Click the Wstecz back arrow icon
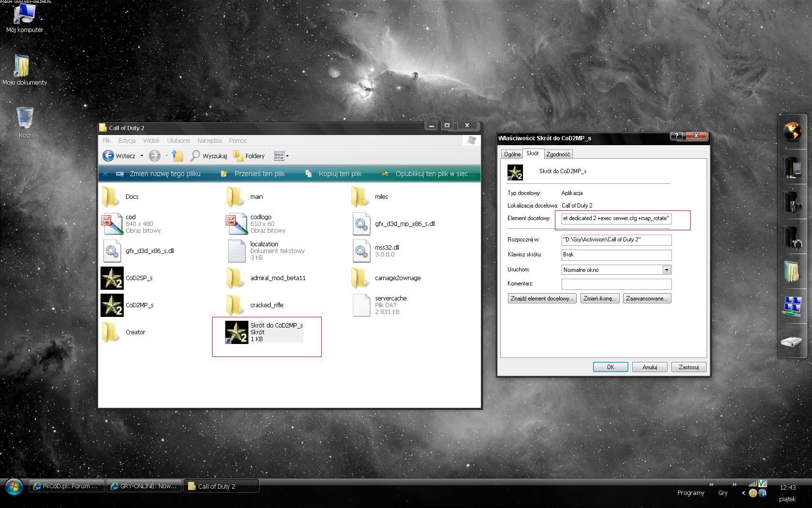 tap(108, 156)
